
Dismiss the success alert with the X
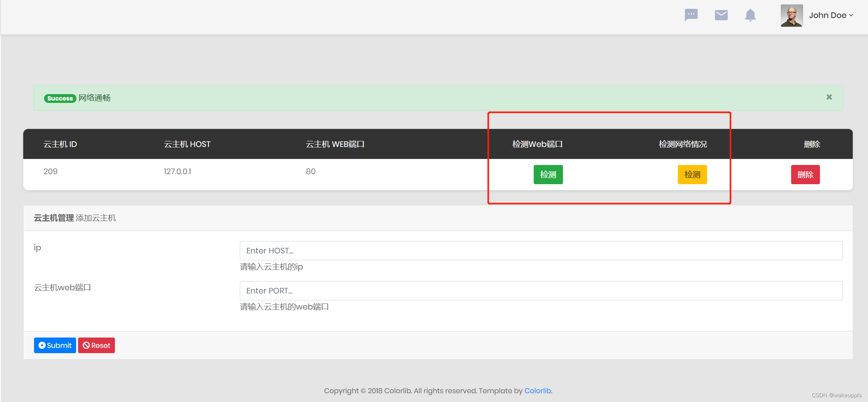pyautogui.click(x=829, y=97)
